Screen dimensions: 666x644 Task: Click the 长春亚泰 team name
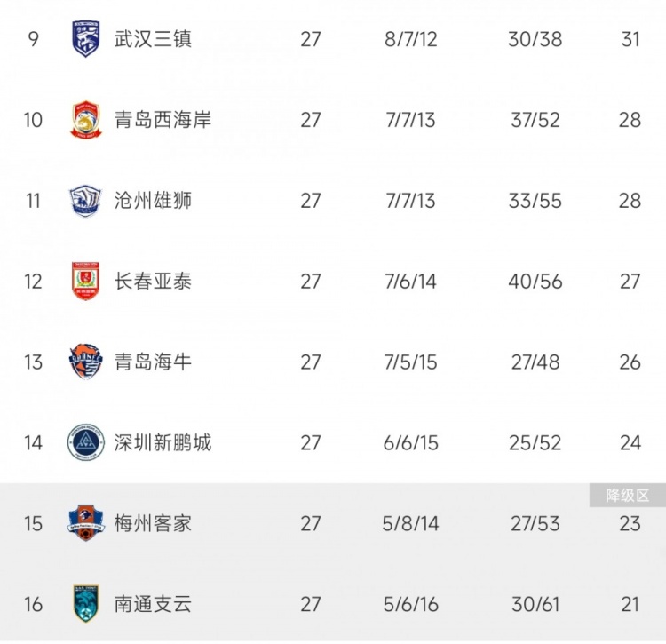153,282
